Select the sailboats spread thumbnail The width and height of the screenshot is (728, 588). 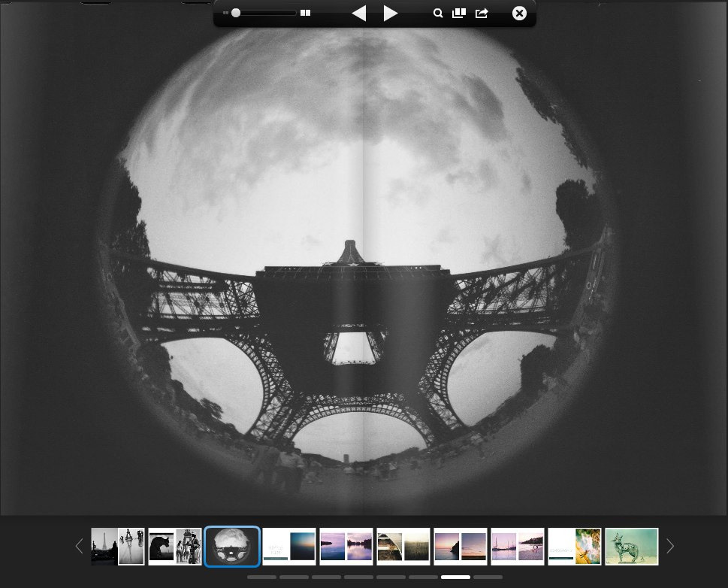pos(518,547)
